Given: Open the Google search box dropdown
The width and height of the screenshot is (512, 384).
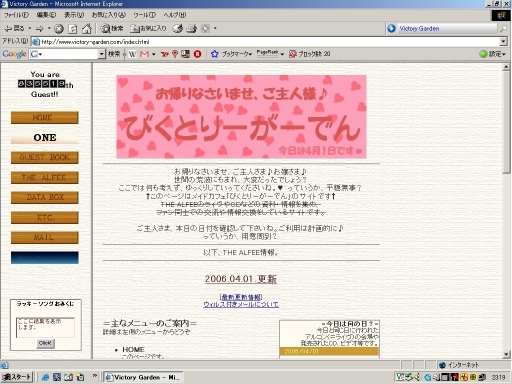Looking at the screenshot, I should pyautogui.click(x=101, y=54).
